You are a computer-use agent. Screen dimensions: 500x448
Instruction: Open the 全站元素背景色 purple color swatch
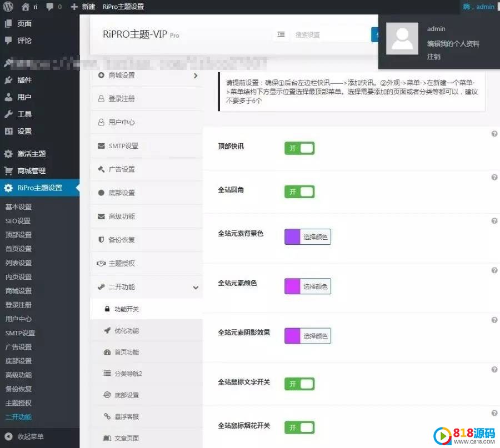pos(292,236)
